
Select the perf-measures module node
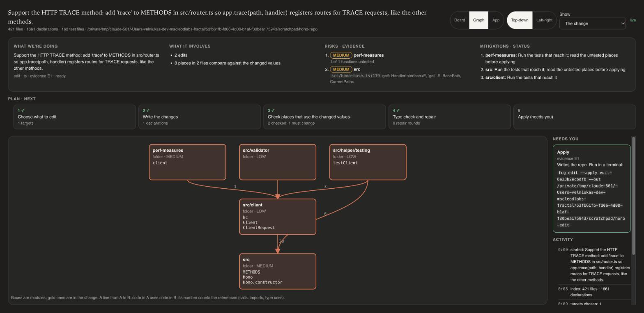click(187, 162)
